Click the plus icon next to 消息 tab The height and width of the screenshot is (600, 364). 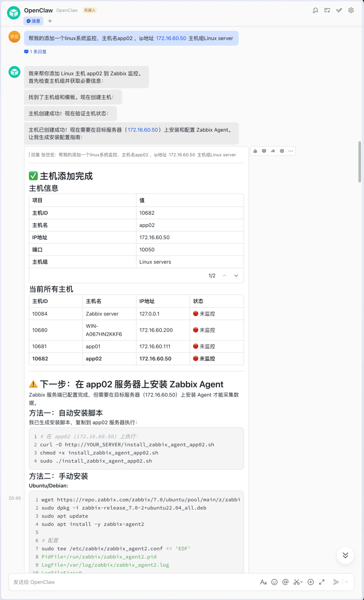pos(50,21)
